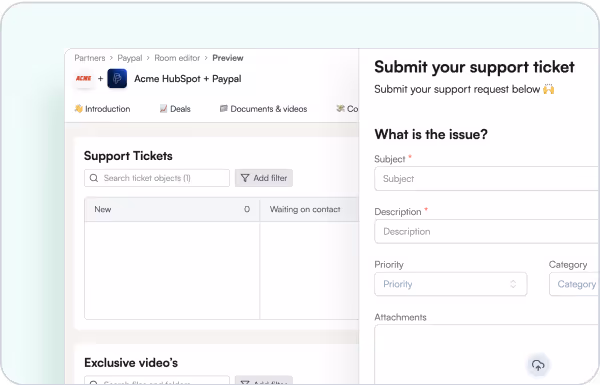Click the sort arrows in the Priority dropdown

pyautogui.click(x=513, y=284)
